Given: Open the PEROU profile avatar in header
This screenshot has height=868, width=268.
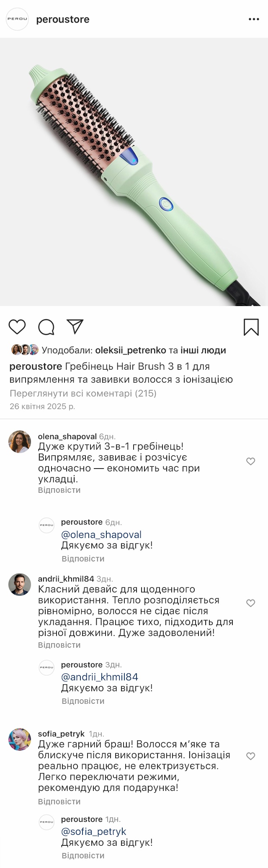Looking at the screenshot, I should [x=17, y=19].
